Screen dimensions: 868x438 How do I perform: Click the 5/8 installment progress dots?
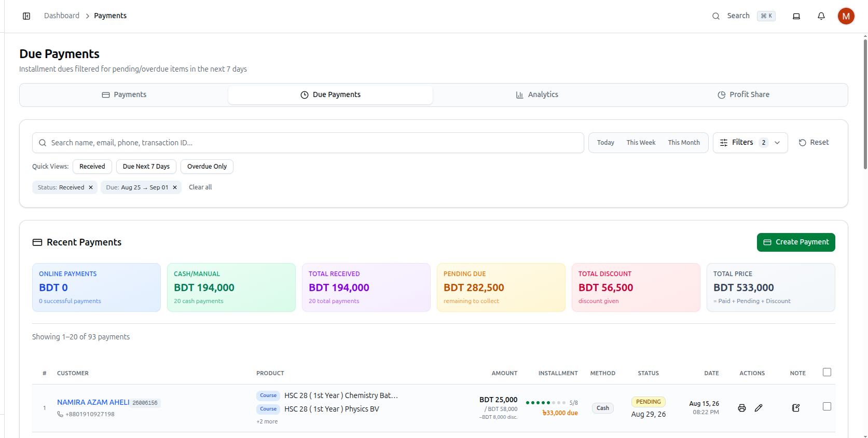(x=546, y=403)
